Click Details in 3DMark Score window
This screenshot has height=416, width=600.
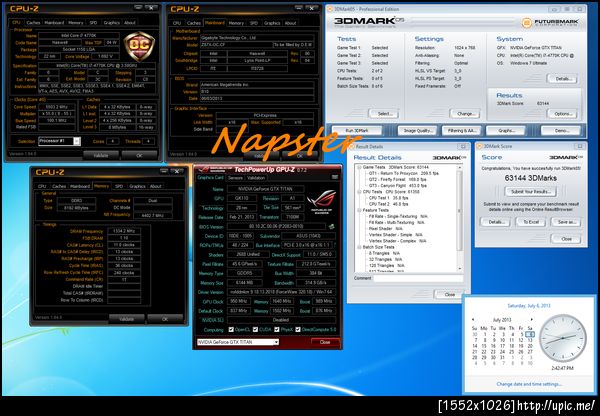pyautogui.click(x=496, y=222)
